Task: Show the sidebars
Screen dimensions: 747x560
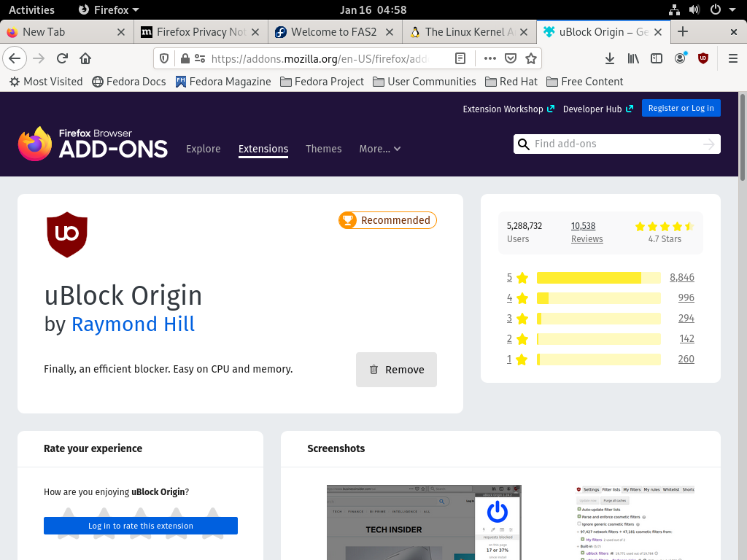Action: tap(657, 58)
